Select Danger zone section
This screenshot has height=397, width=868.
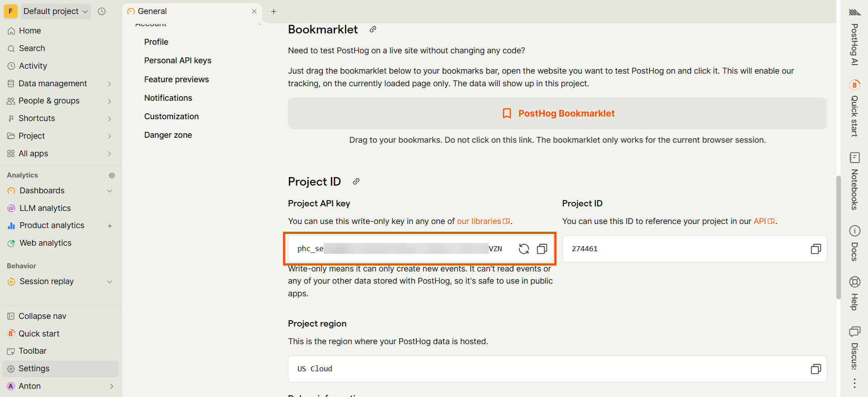click(168, 135)
